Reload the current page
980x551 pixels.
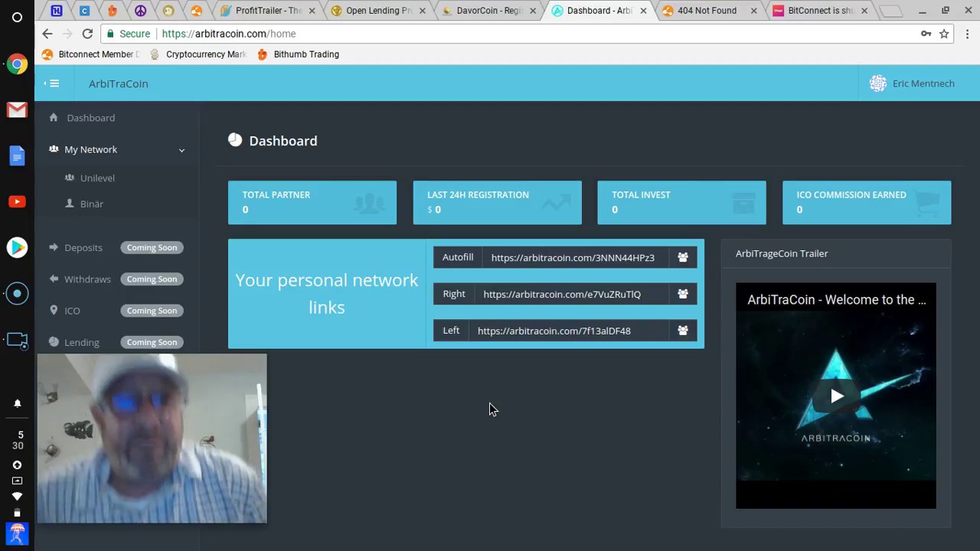pyautogui.click(x=87, y=34)
